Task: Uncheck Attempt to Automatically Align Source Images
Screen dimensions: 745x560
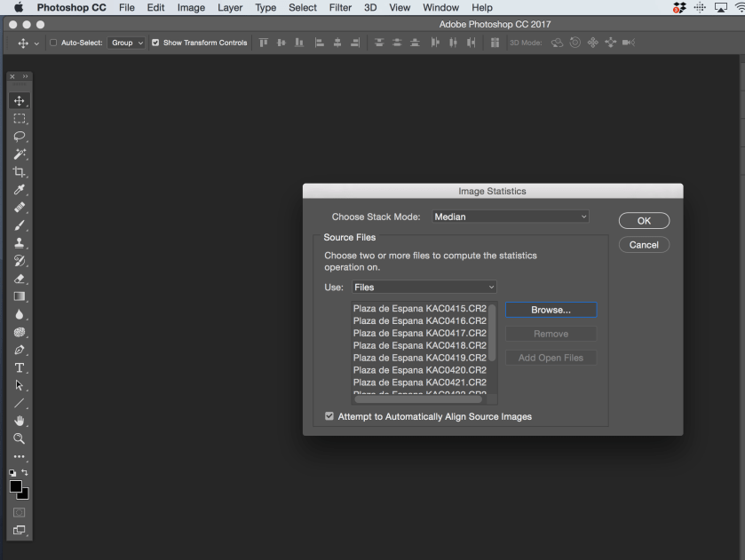Action: point(330,416)
